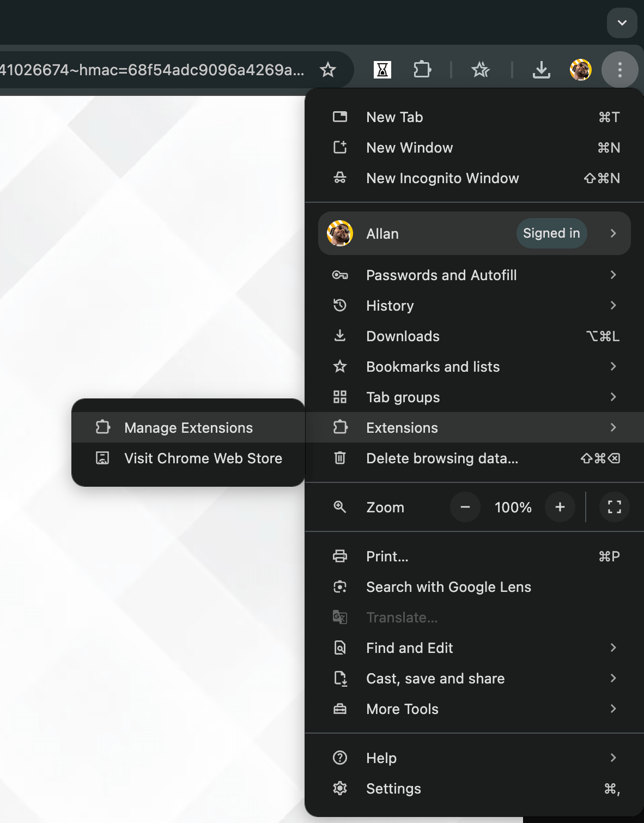This screenshot has width=644, height=823.
Task: Close the three-dot Chrome menu button
Action: click(620, 70)
